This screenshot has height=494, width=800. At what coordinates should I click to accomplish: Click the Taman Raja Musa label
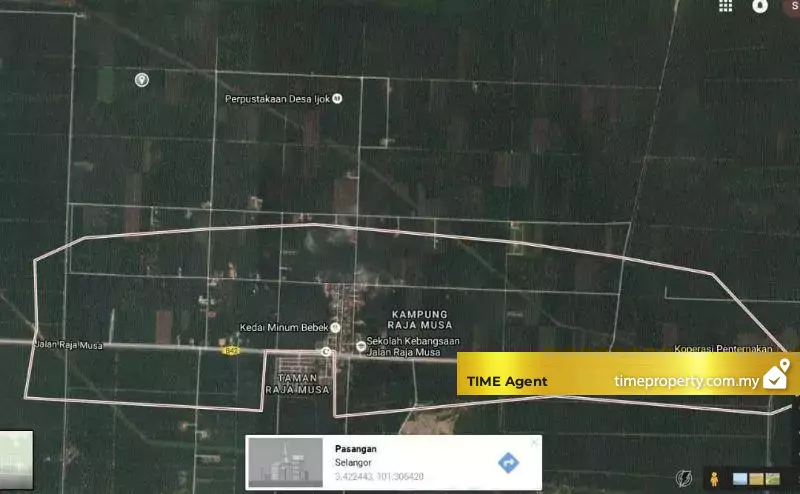[297, 383]
